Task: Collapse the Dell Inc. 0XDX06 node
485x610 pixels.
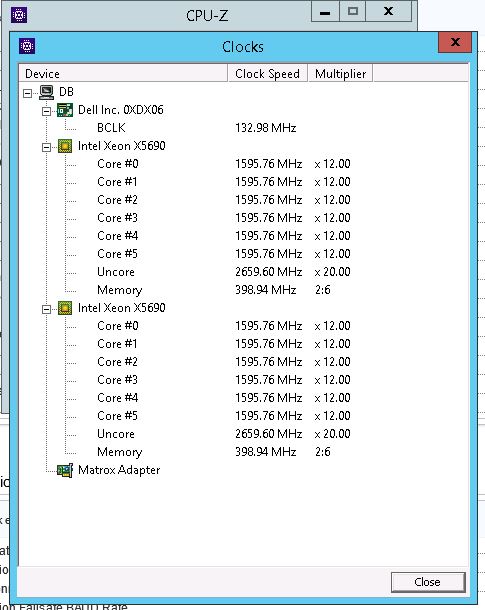Action: (x=46, y=112)
